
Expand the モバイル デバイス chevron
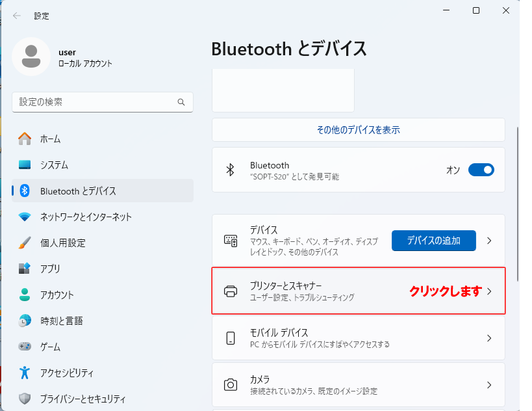[x=489, y=338]
